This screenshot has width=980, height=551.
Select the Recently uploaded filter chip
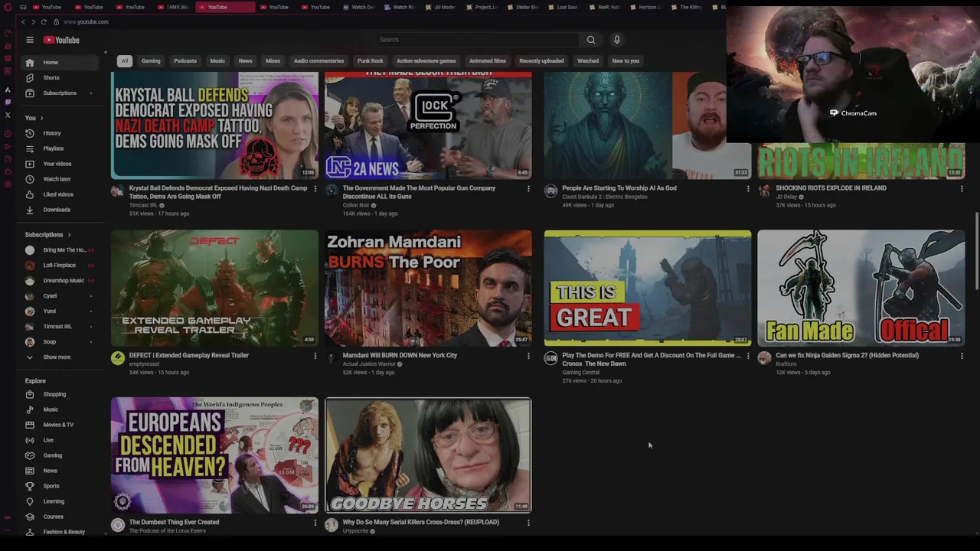click(541, 60)
